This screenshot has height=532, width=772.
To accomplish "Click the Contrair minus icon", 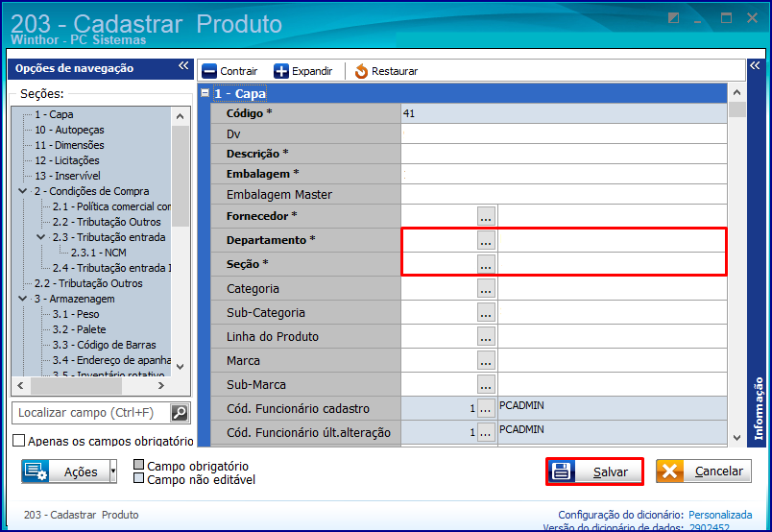I will tap(209, 71).
